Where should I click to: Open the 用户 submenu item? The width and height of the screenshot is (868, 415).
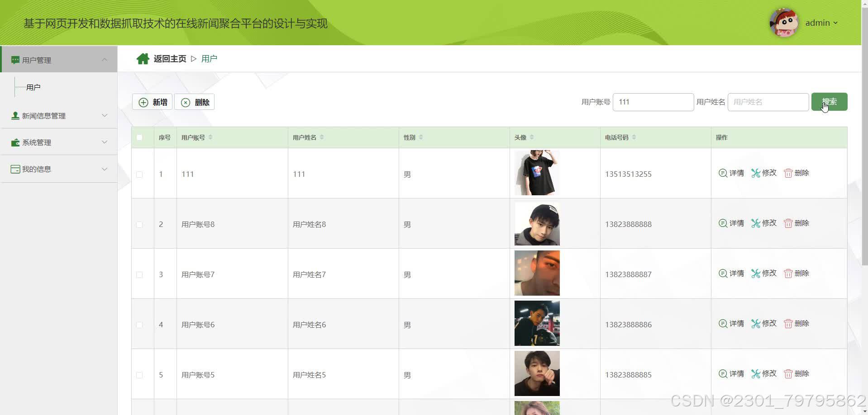(x=33, y=87)
